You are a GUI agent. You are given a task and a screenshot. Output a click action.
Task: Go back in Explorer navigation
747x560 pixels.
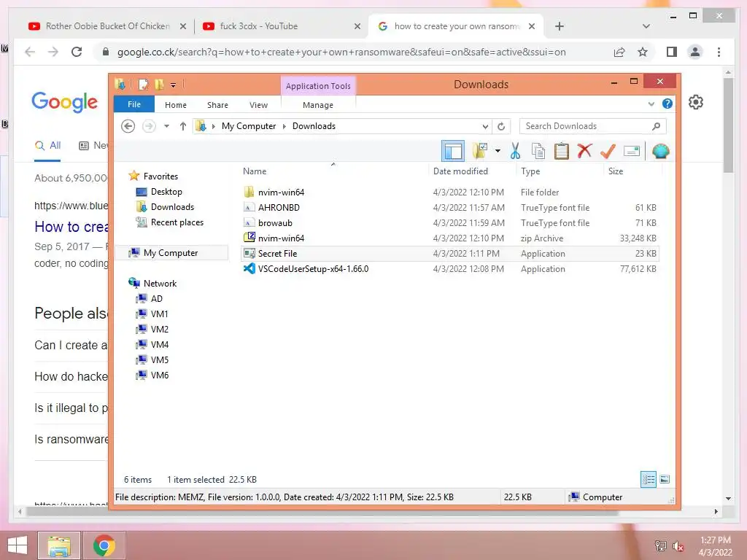click(128, 125)
